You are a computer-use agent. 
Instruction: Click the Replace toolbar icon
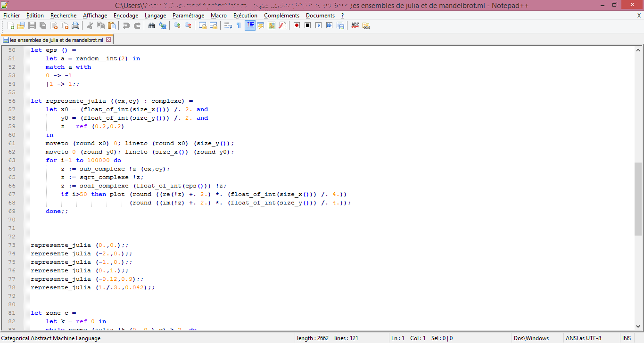pos(163,25)
